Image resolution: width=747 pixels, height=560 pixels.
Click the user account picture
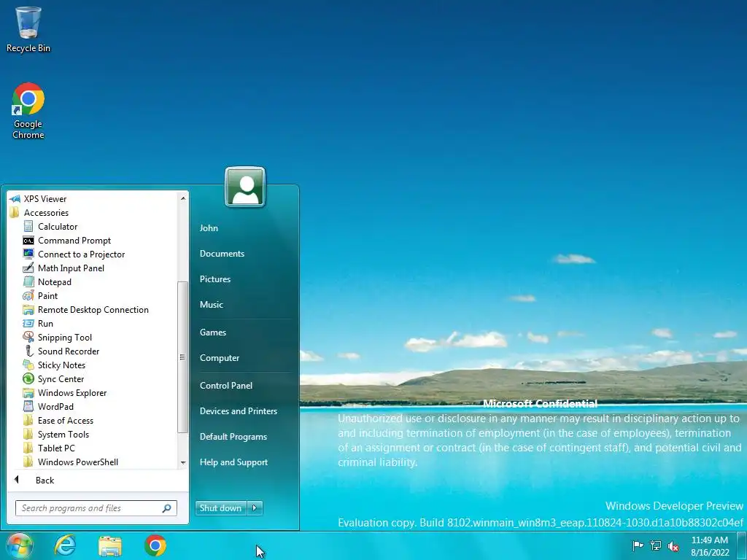[x=245, y=187]
